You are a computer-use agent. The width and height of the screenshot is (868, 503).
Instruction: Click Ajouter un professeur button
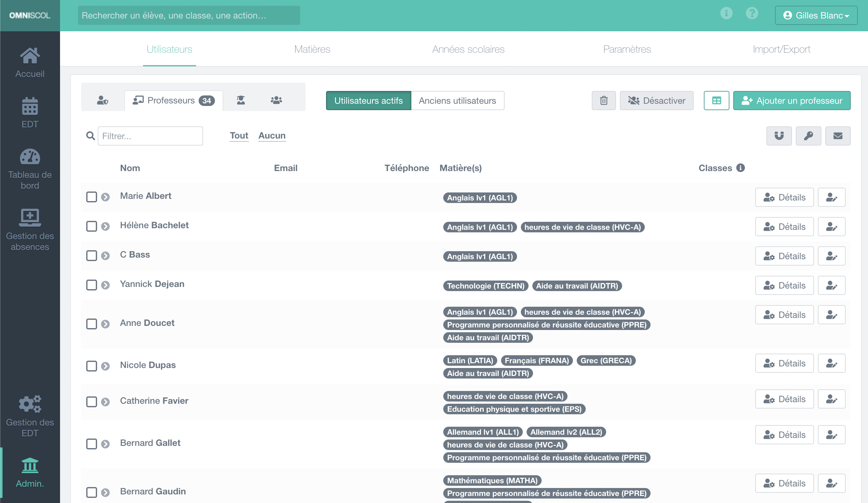[792, 101]
